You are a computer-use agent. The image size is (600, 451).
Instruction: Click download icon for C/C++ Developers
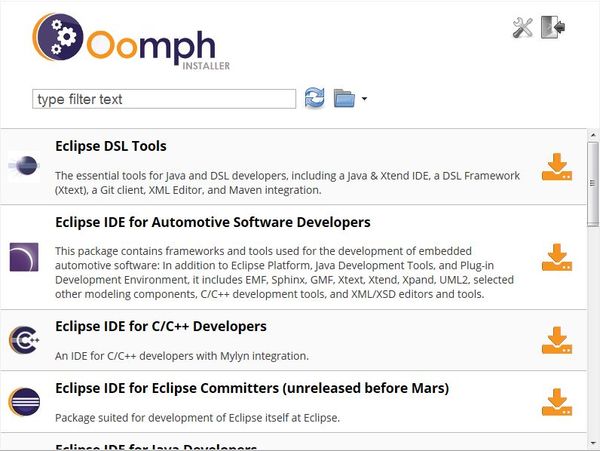[557, 340]
